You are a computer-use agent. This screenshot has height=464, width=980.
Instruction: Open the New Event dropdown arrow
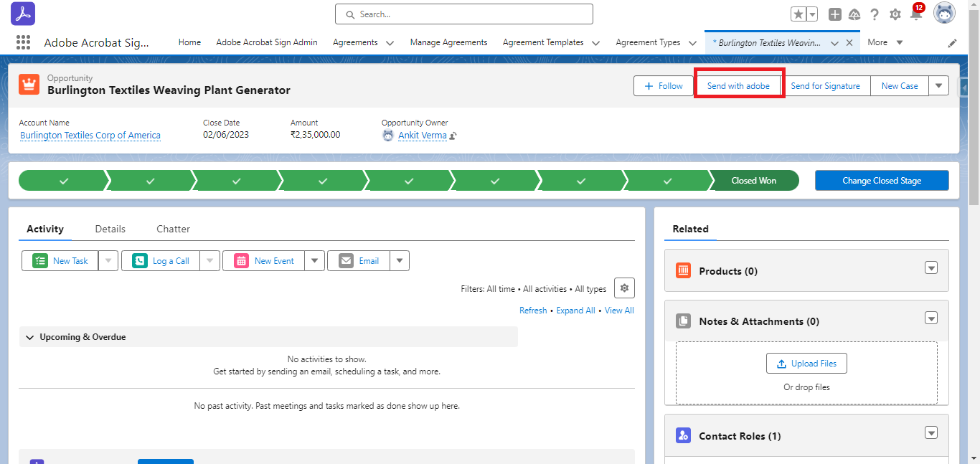pyautogui.click(x=314, y=261)
